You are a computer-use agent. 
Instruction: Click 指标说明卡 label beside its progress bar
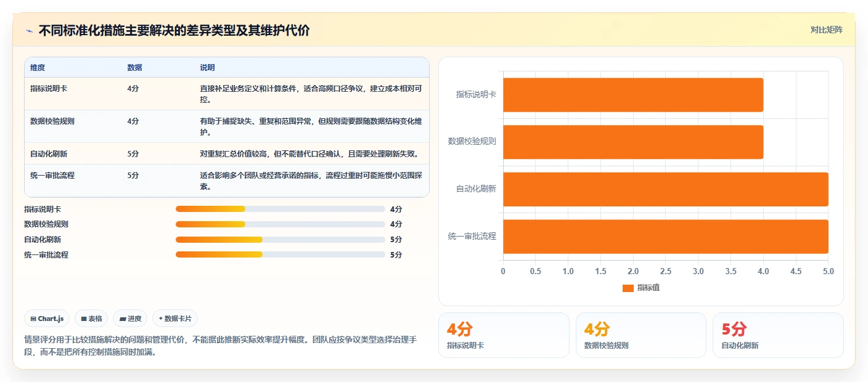click(x=43, y=209)
